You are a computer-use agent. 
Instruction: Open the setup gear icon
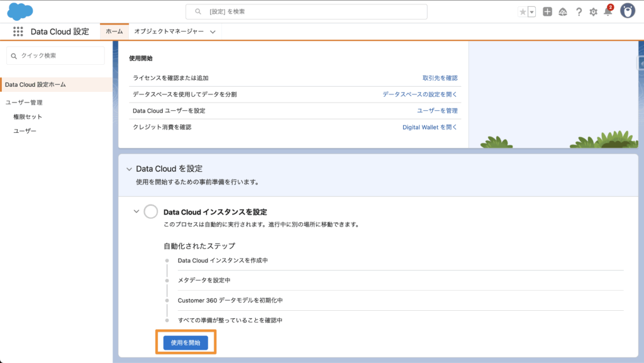point(593,12)
